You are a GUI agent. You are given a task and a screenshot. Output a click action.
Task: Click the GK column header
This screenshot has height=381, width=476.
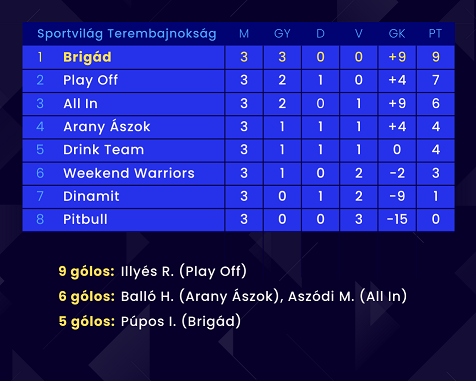[397, 34]
